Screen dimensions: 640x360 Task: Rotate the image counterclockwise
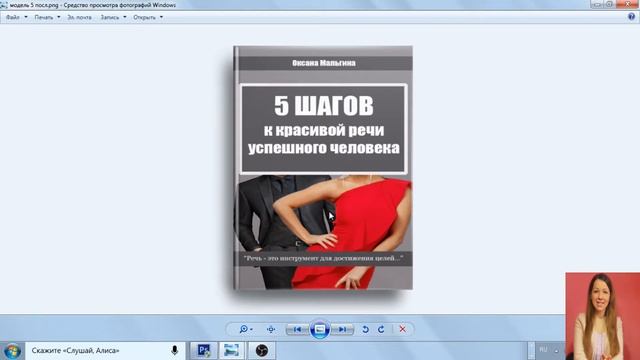(365, 329)
